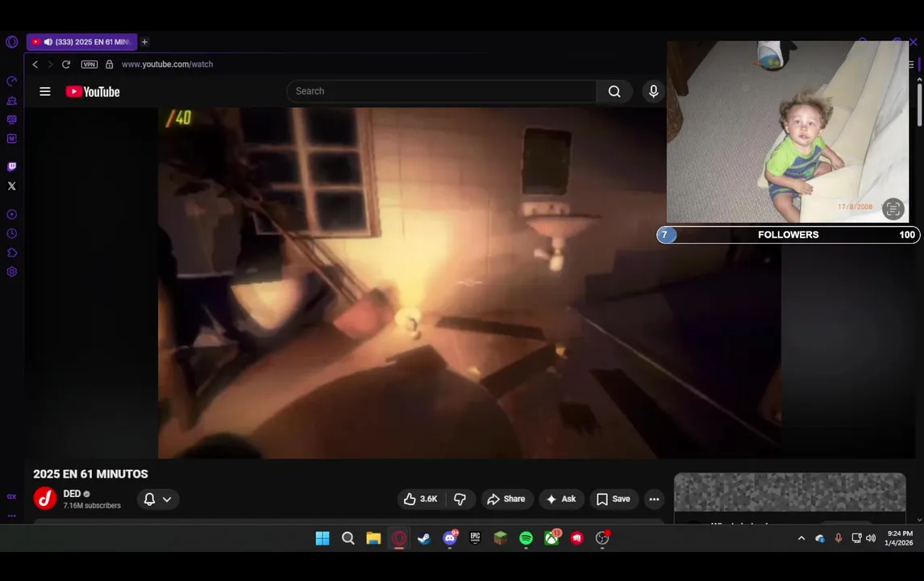Open History clock icon in sidebar

[12, 233]
